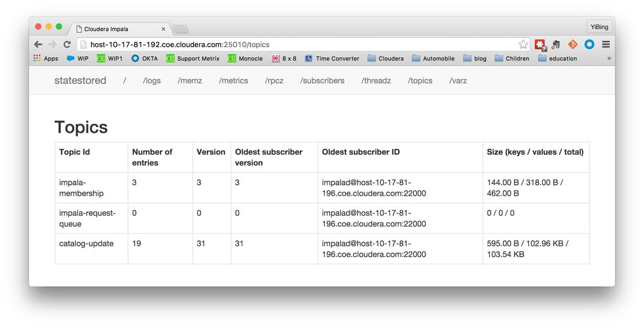Click the URL address bar
The image size is (644, 328).
(x=297, y=44)
